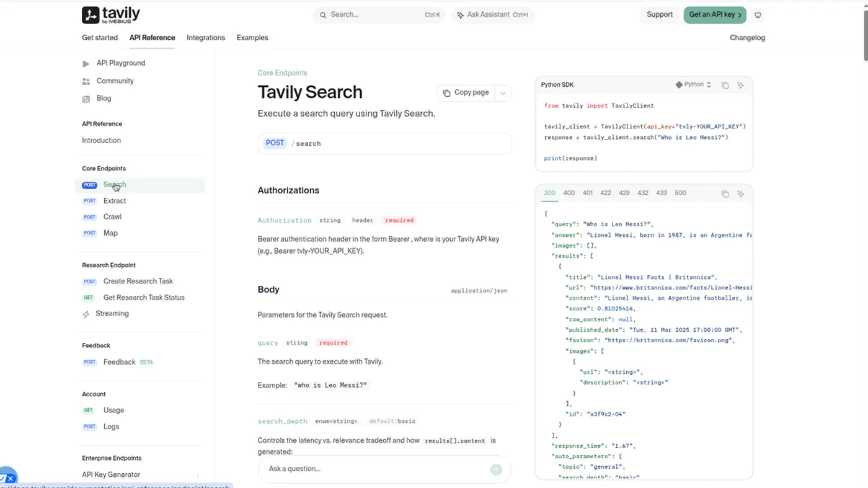Click the header Search box

coord(379,15)
